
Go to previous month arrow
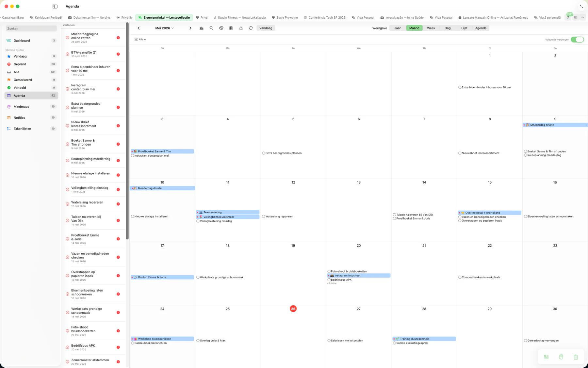[x=139, y=28]
